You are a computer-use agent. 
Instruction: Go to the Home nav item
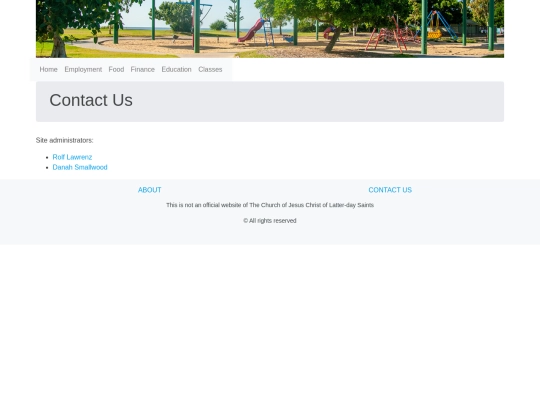(x=49, y=70)
